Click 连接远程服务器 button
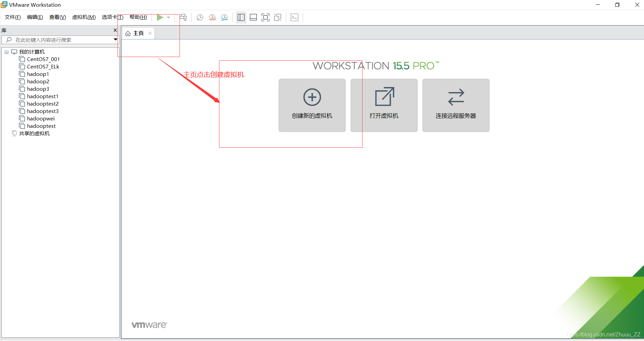 point(456,105)
